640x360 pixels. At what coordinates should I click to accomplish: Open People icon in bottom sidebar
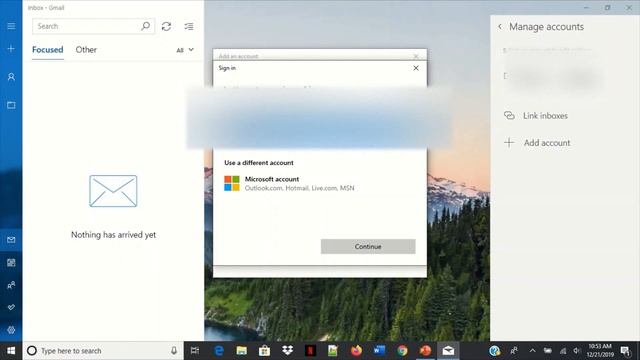click(11, 285)
